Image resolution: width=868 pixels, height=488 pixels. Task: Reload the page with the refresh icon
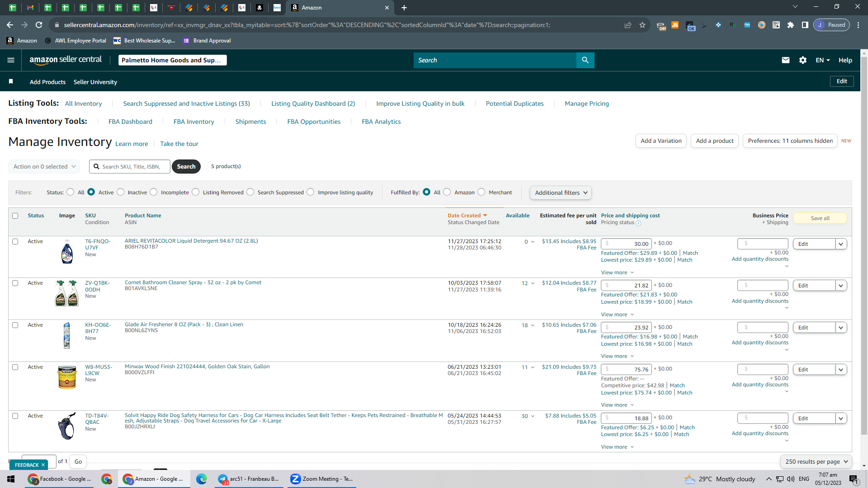pyautogui.click(x=39, y=25)
